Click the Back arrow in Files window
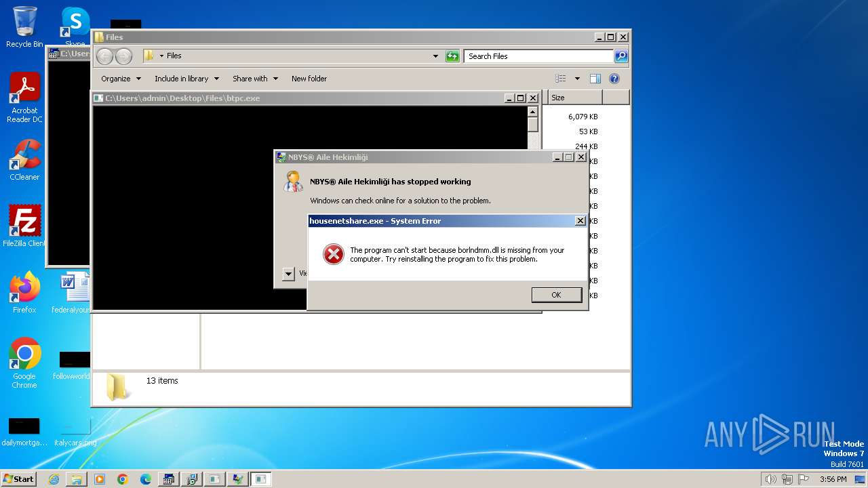The width and height of the screenshot is (868, 488). click(104, 56)
